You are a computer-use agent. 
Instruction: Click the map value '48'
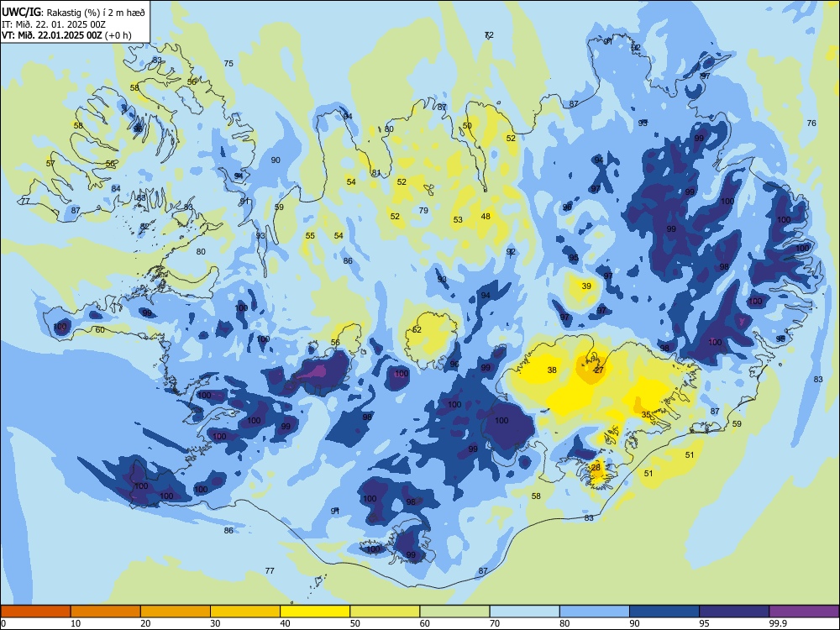coord(486,217)
